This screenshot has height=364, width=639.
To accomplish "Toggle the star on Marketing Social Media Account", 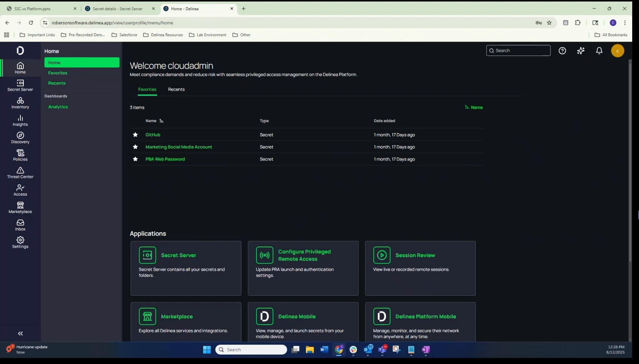I will point(135,147).
